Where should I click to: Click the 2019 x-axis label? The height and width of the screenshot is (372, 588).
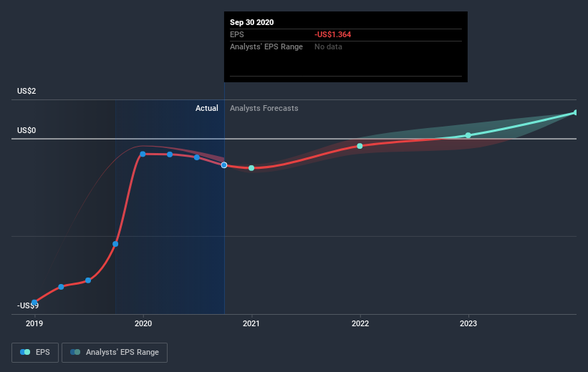tap(34, 323)
